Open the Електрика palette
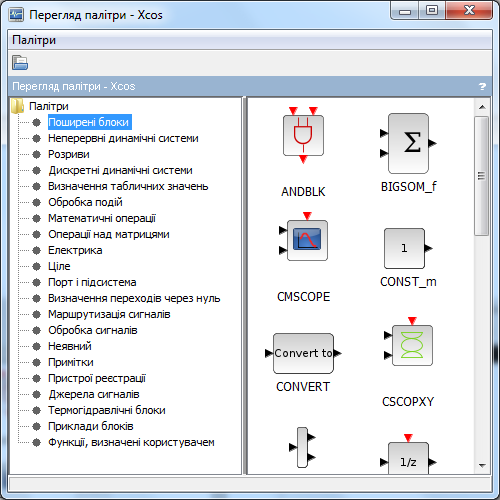Image resolution: width=500 pixels, height=500 pixels. coord(75,250)
